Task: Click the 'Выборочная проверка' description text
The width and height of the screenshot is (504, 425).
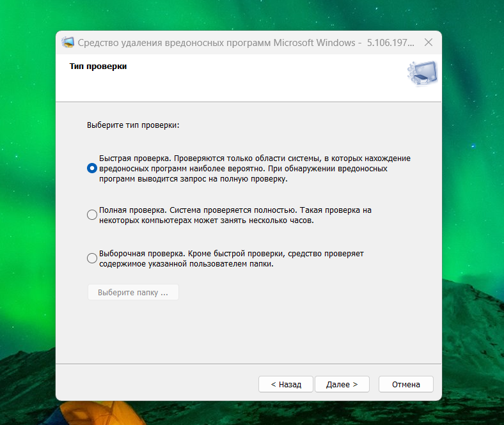Action: (x=232, y=259)
